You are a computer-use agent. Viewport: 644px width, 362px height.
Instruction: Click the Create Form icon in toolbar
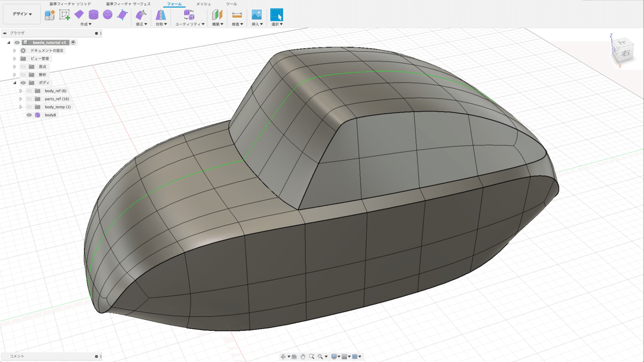point(50,15)
